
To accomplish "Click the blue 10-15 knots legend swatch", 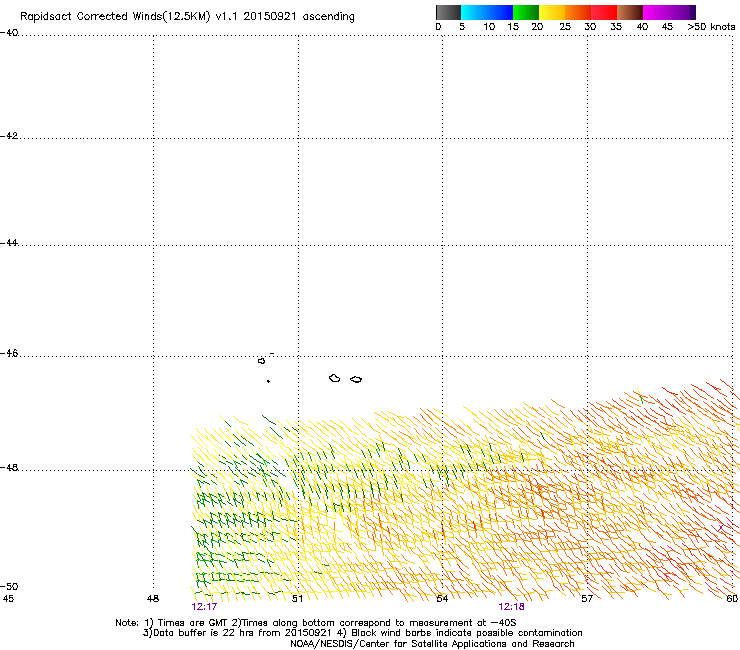I will tap(500, 12).
